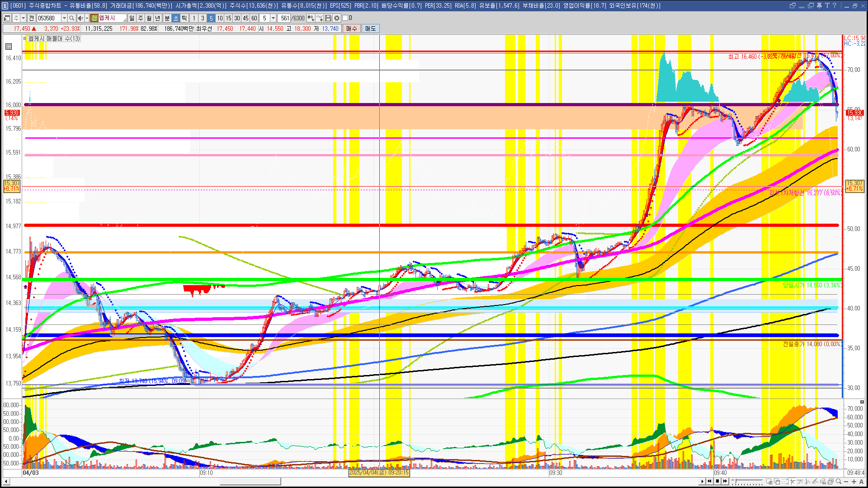Click the grid table icon above price axis
This screenshot has width=868, height=488.
(9, 47)
